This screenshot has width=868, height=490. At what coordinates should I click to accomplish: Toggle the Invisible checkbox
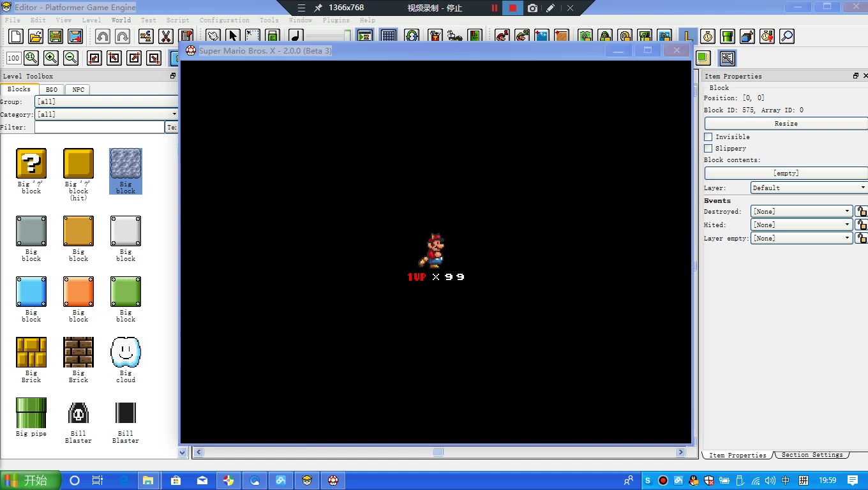click(708, 137)
